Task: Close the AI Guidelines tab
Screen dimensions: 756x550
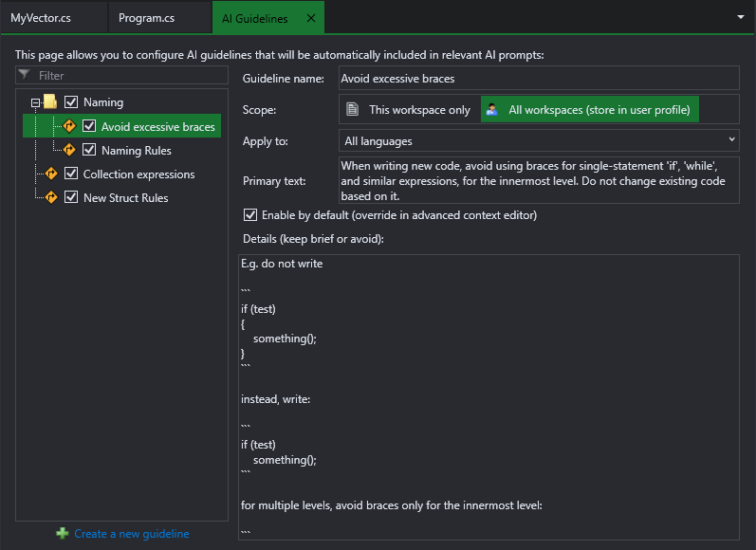Action: 311,18
